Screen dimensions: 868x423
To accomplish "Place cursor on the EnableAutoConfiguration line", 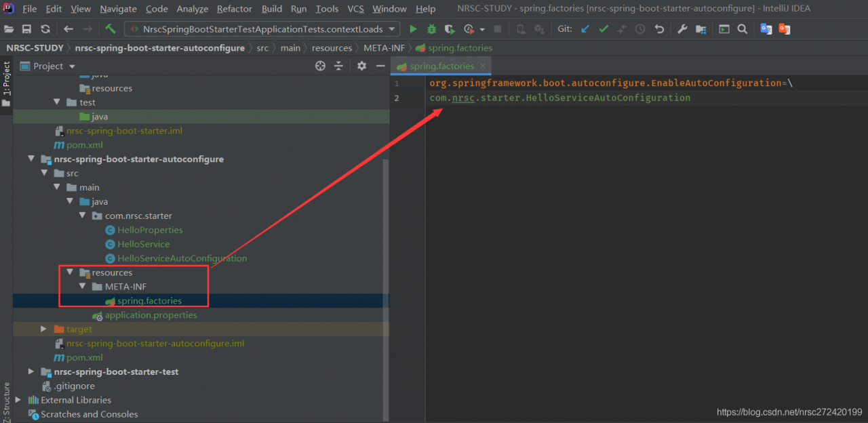I will point(611,83).
